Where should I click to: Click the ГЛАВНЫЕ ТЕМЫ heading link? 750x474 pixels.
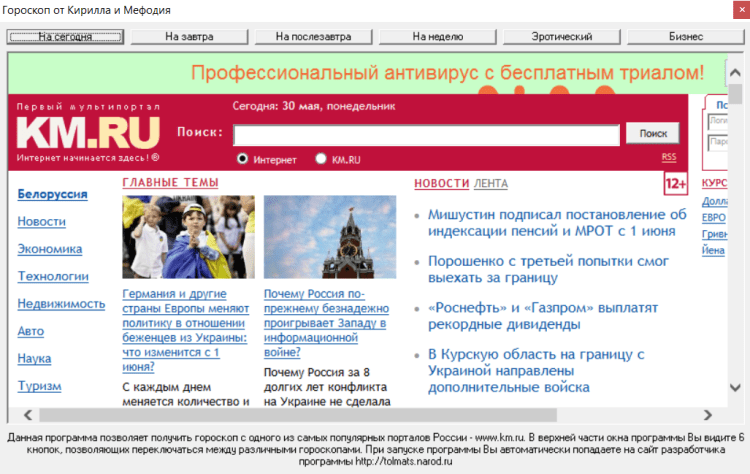pyautogui.click(x=170, y=183)
